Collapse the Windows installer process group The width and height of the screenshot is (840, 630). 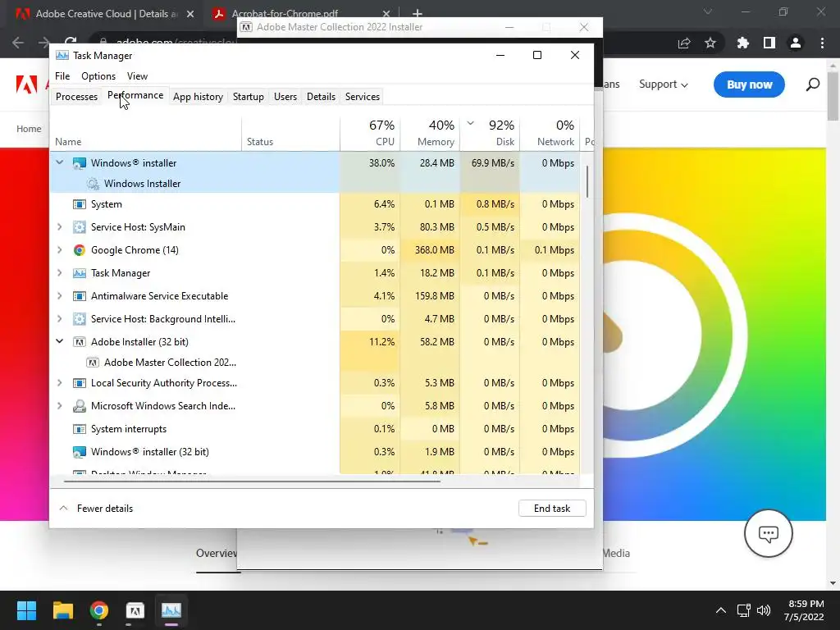coord(59,162)
